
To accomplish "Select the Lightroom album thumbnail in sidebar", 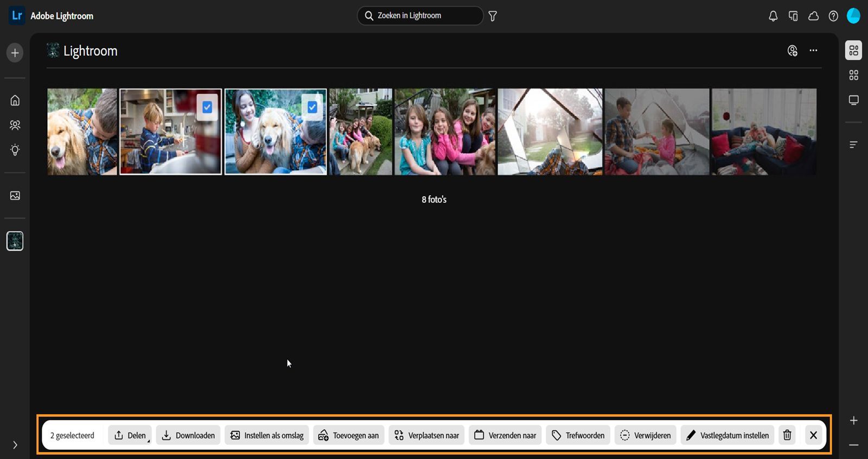I will (x=15, y=241).
